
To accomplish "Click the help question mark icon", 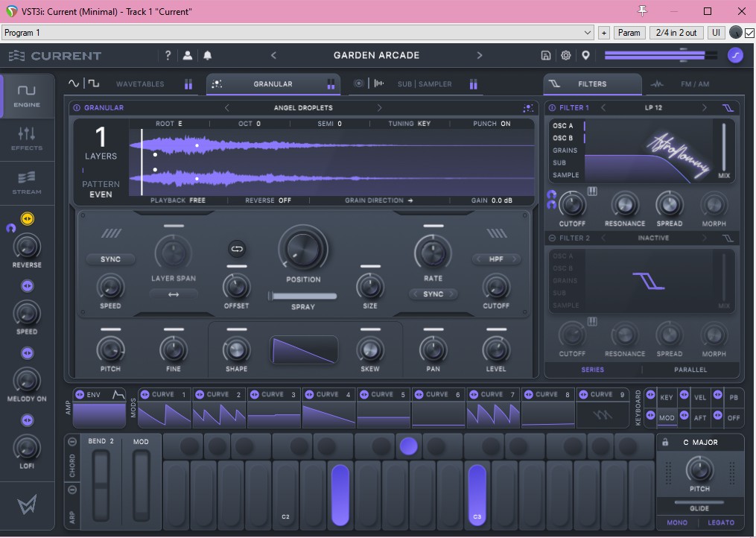I will click(x=168, y=55).
